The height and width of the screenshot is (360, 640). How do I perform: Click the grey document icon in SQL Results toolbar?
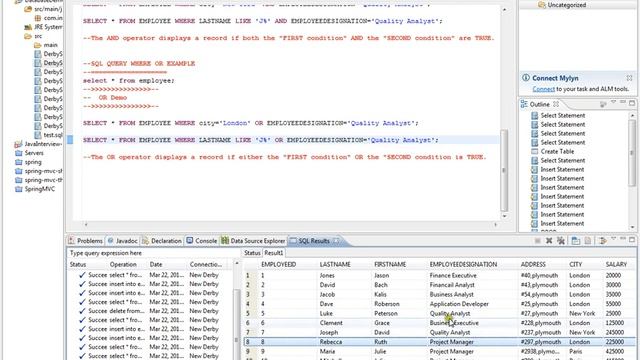(x=588, y=241)
